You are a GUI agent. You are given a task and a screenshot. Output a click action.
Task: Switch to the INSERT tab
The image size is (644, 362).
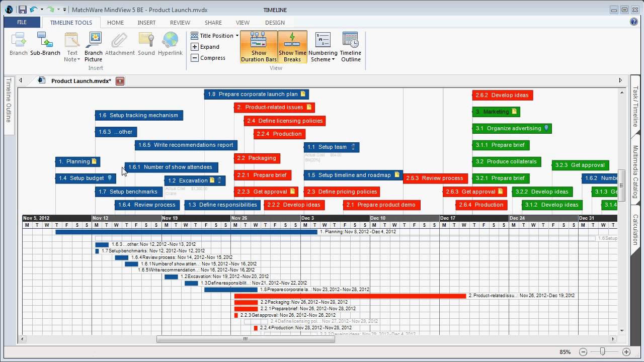[146, 23]
